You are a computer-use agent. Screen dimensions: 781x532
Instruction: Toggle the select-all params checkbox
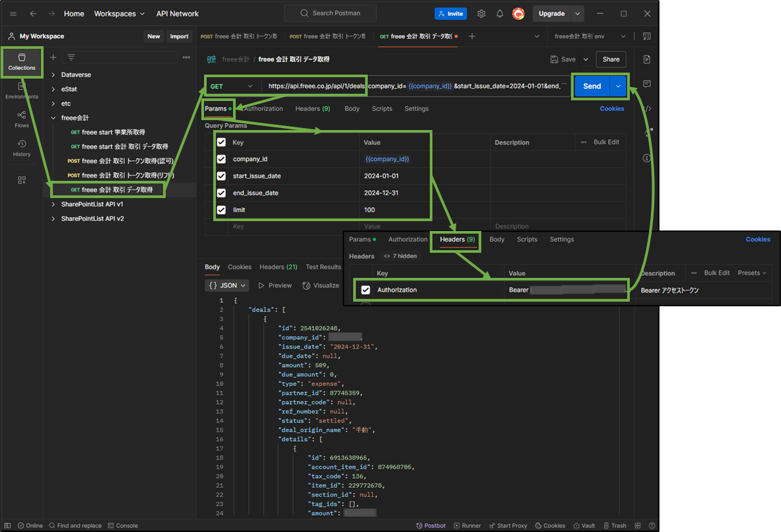pos(222,143)
